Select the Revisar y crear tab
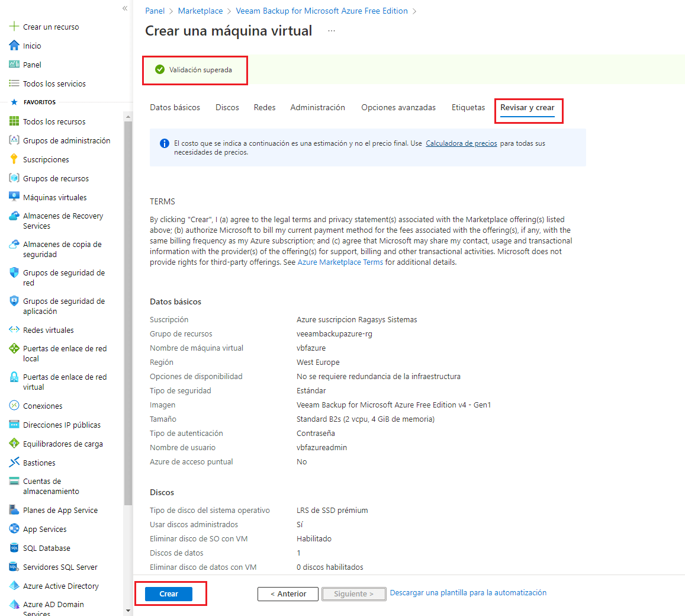Viewport: 685px width, 616px height. click(528, 108)
